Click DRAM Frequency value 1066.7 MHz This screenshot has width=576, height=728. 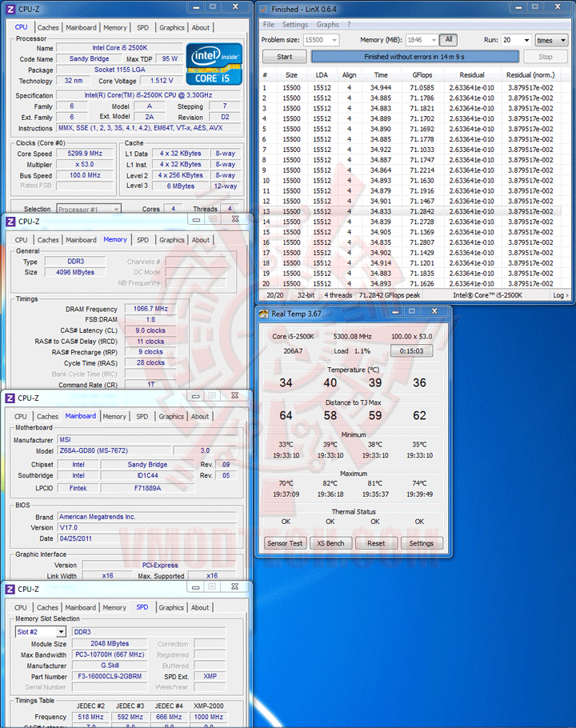tap(150, 309)
